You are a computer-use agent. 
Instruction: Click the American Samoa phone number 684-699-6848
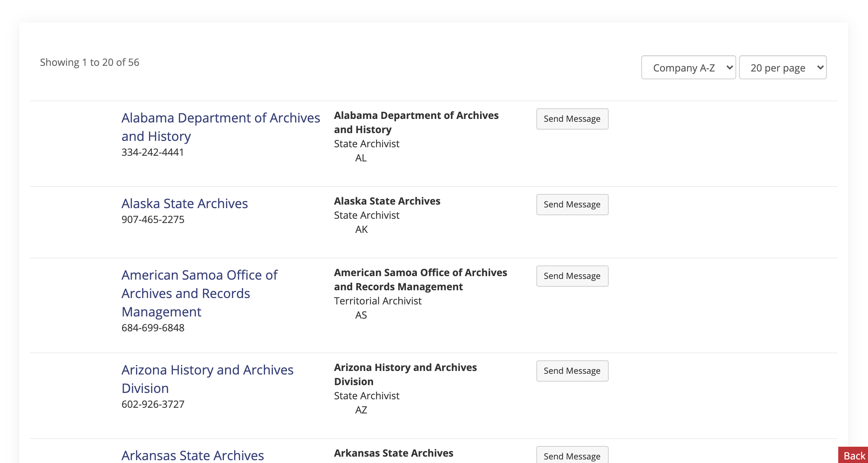tap(153, 328)
